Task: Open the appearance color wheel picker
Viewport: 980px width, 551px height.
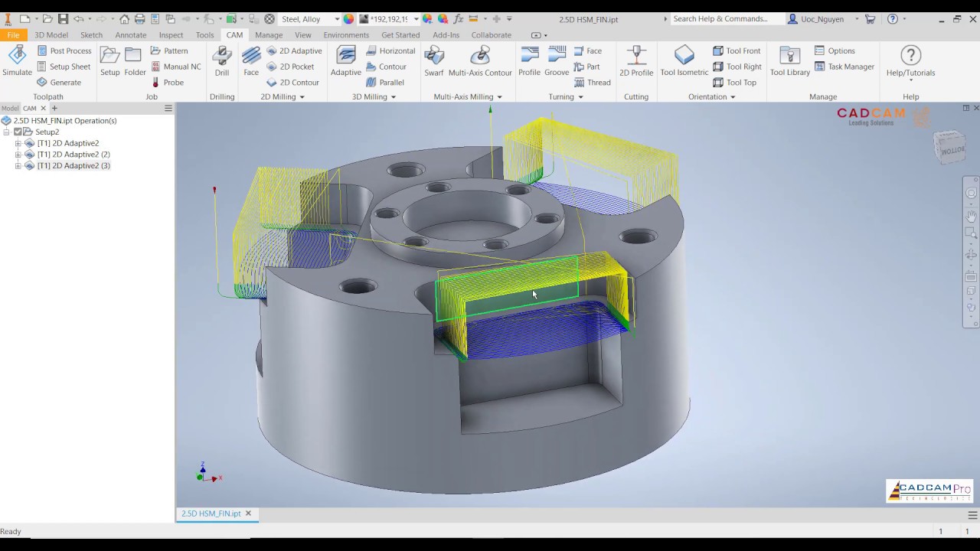Action: click(x=348, y=19)
